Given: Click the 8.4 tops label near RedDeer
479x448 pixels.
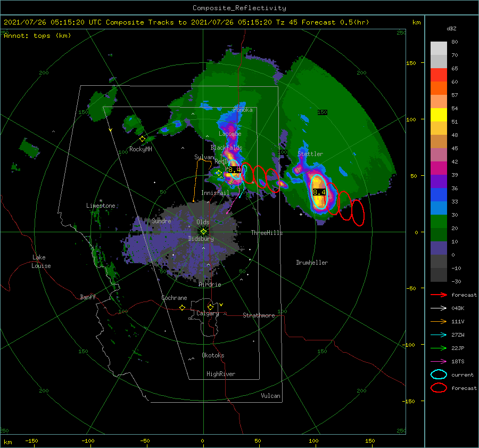Looking at the screenshot, I should [235, 170].
